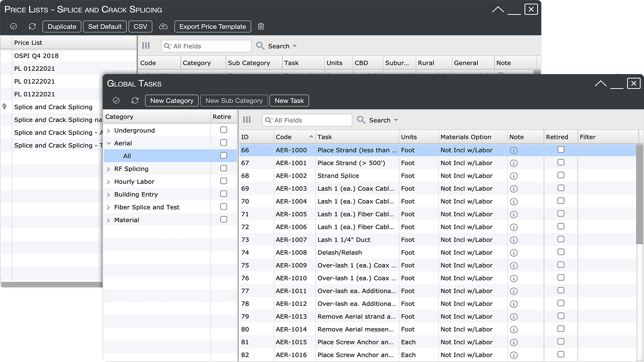This screenshot has width=644, height=362.
Task: Expand the RF Splicing category
Action: (108, 169)
